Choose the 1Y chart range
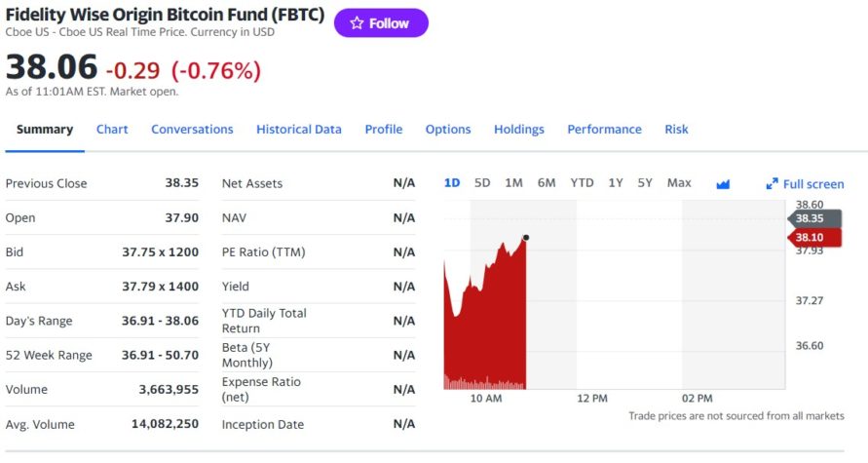 pyautogui.click(x=616, y=183)
